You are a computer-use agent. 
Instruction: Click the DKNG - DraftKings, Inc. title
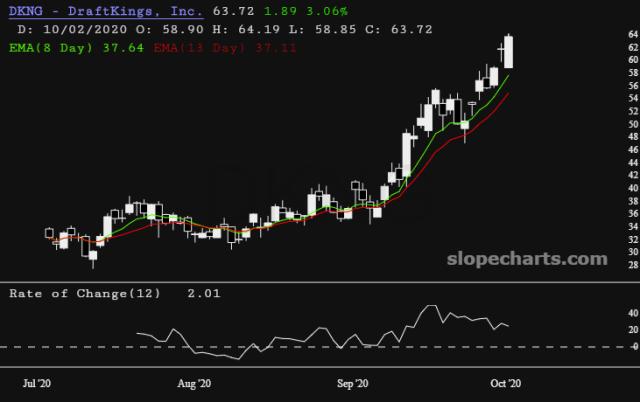pos(106,11)
